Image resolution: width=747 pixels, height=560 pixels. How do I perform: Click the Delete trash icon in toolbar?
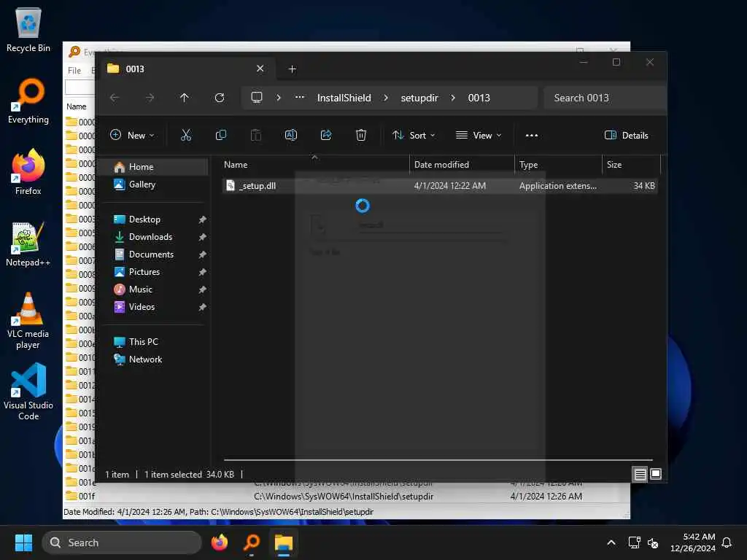click(x=361, y=135)
